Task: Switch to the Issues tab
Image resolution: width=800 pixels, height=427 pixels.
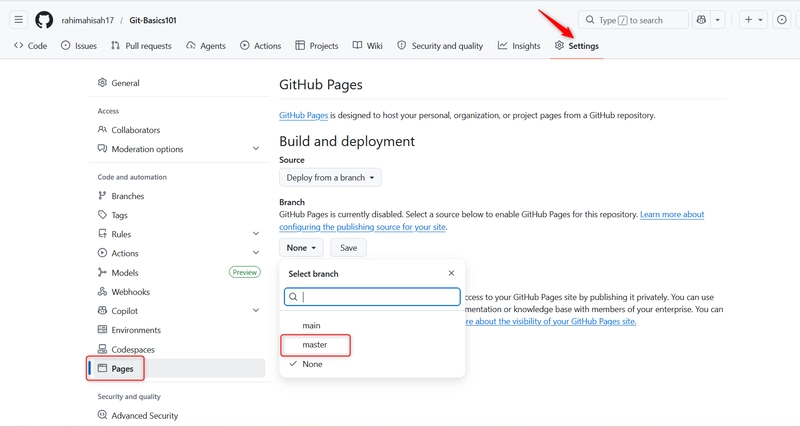Action: [x=79, y=45]
